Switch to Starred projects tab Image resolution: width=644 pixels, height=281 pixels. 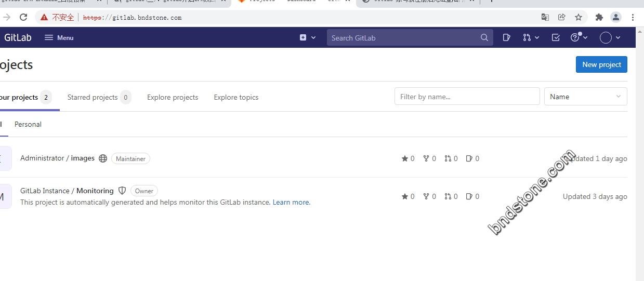coord(99,97)
